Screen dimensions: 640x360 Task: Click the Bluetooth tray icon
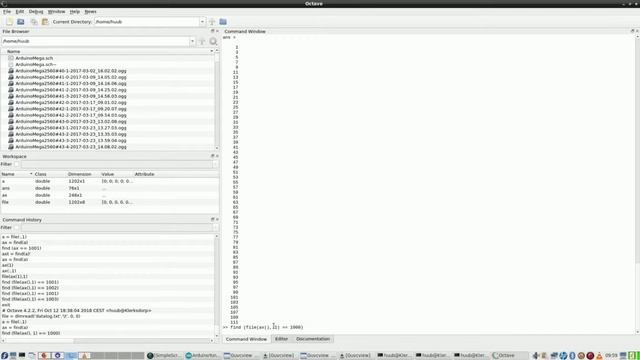click(572, 356)
